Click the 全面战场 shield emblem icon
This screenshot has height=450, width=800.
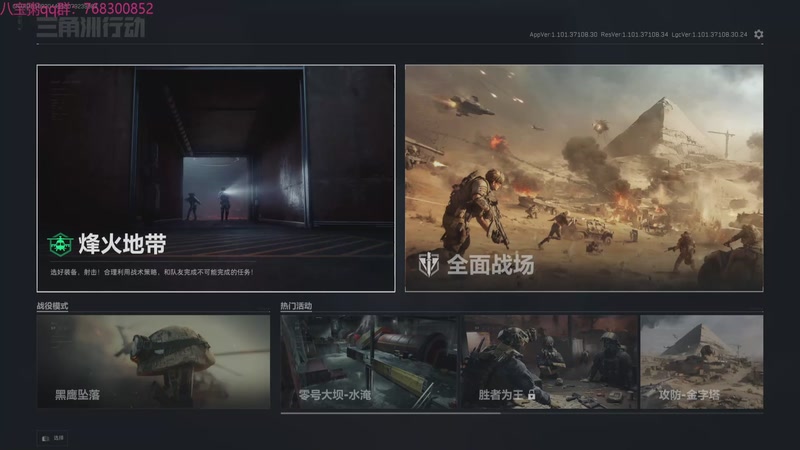(429, 264)
